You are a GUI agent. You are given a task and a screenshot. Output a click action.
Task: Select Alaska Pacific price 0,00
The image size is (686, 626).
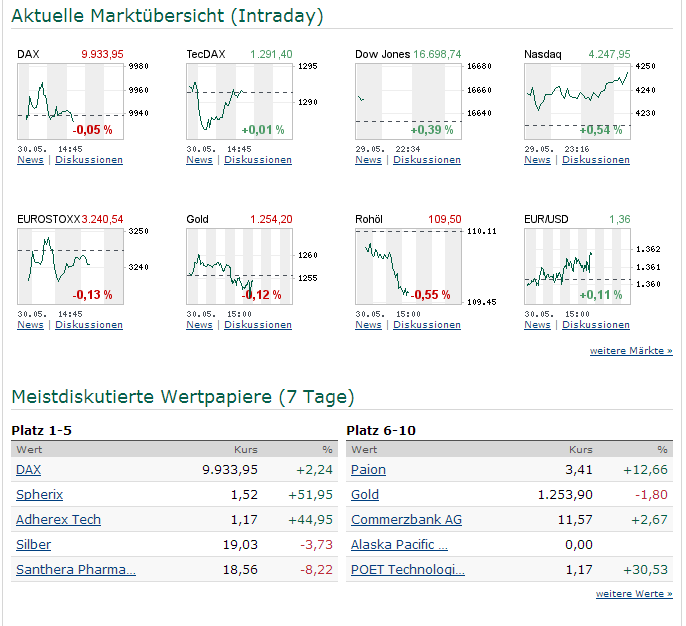point(579,544)
